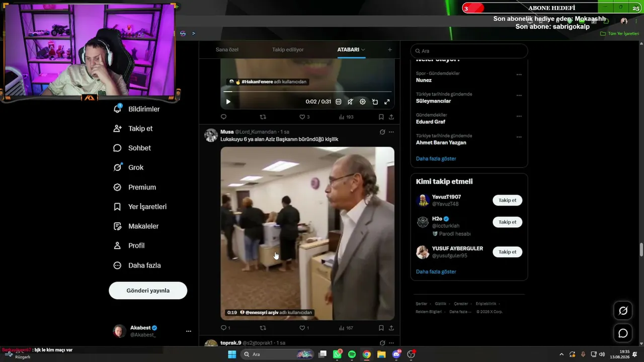The image size is (644, 362).
Task: Open File Explorer from taskbar
Action: [381, 354]
